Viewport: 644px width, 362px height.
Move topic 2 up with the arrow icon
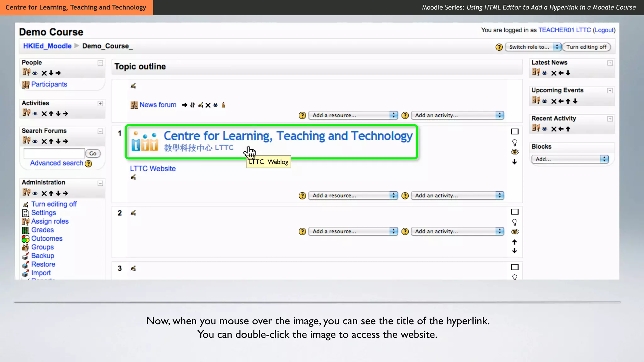tap(514, 242)
